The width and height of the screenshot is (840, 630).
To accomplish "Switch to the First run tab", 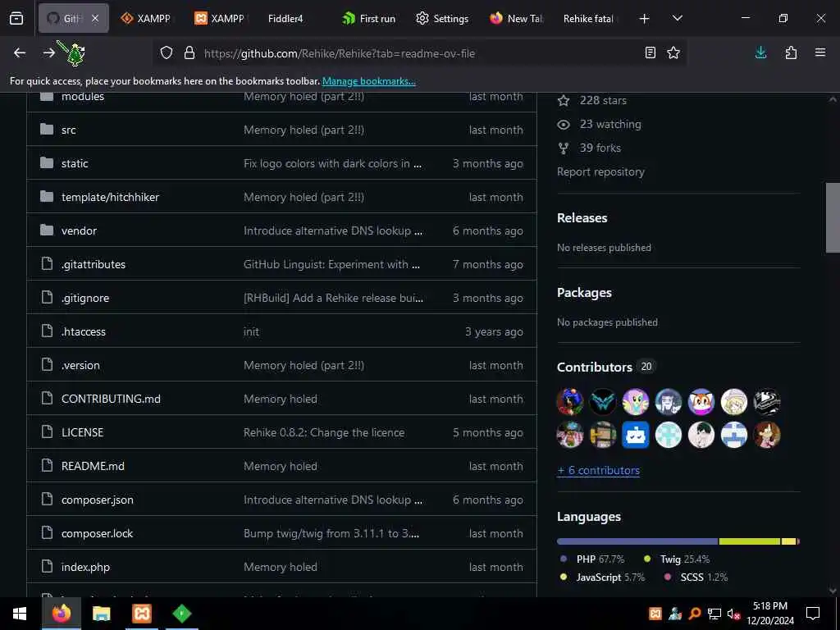I will click(x=368, y=18).
